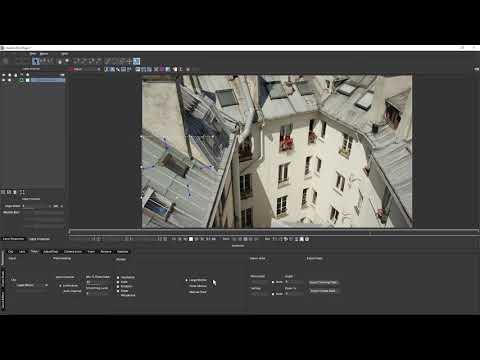The image size is (480, 360).
Task: Open the Insert tab
Action: 91,252
